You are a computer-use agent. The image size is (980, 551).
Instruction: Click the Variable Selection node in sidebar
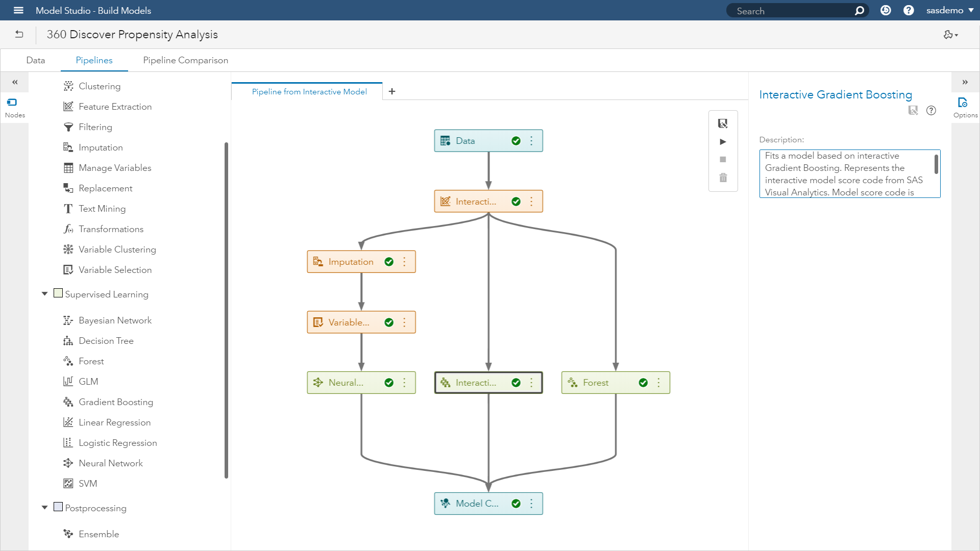[115, 269]
